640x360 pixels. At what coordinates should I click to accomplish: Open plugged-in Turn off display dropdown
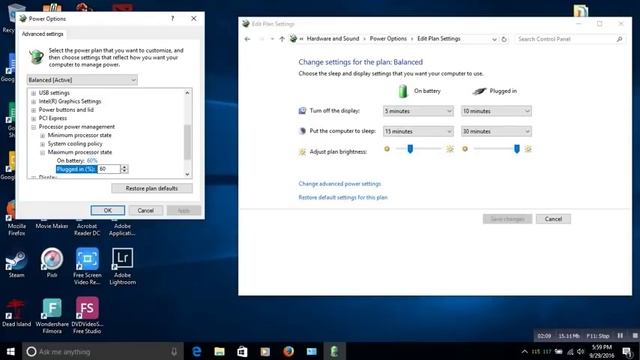point(496,111)
